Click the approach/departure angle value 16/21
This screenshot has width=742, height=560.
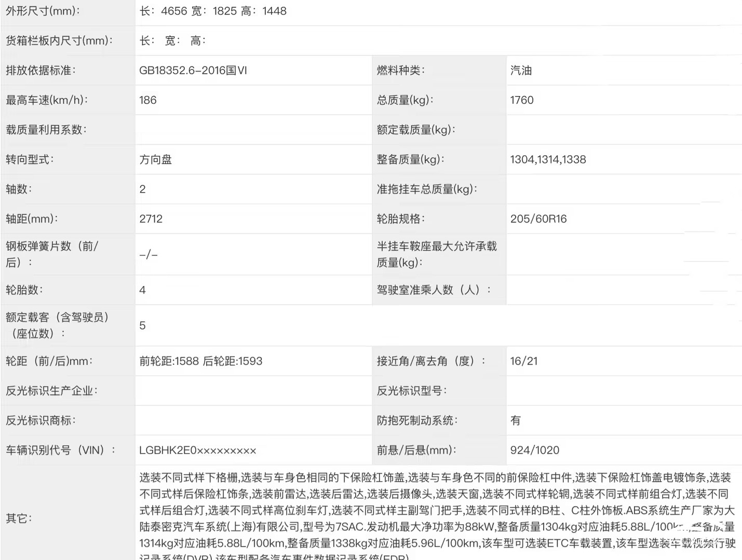click(524, 361)
